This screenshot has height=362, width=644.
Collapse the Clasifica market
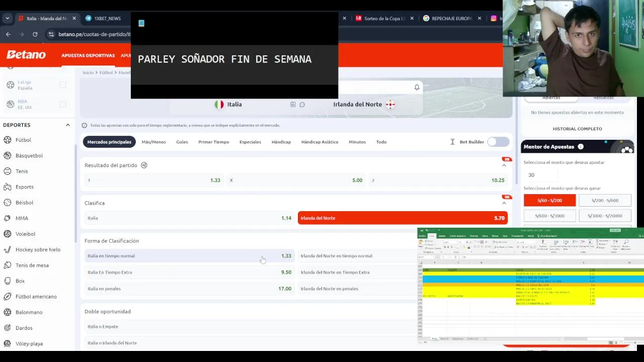(x=504, y=203)
